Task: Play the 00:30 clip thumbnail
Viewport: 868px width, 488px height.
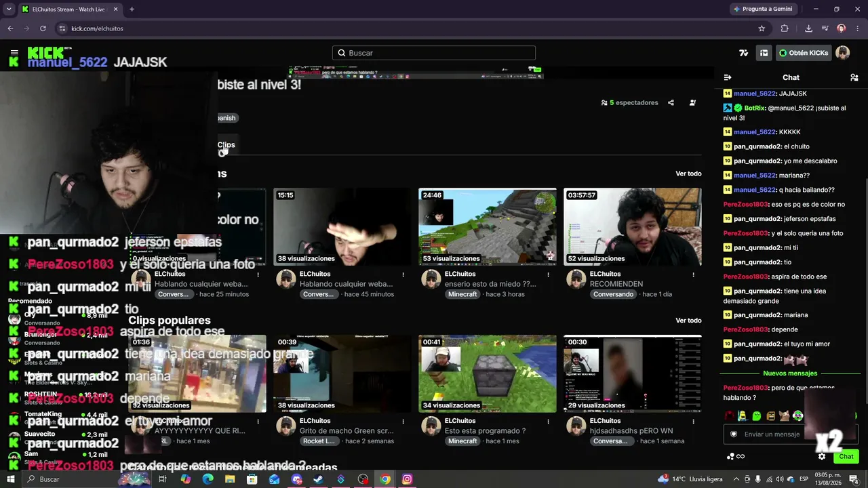Action: [633, 373]
